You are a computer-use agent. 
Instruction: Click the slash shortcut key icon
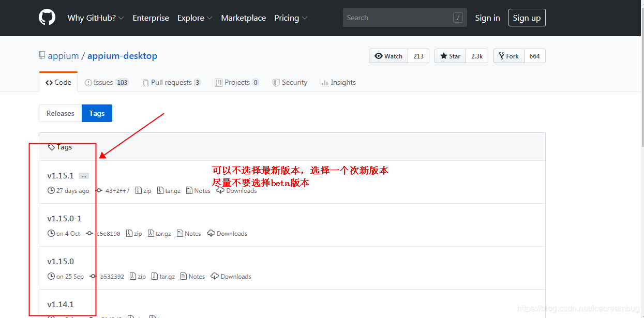click(458, 18)
